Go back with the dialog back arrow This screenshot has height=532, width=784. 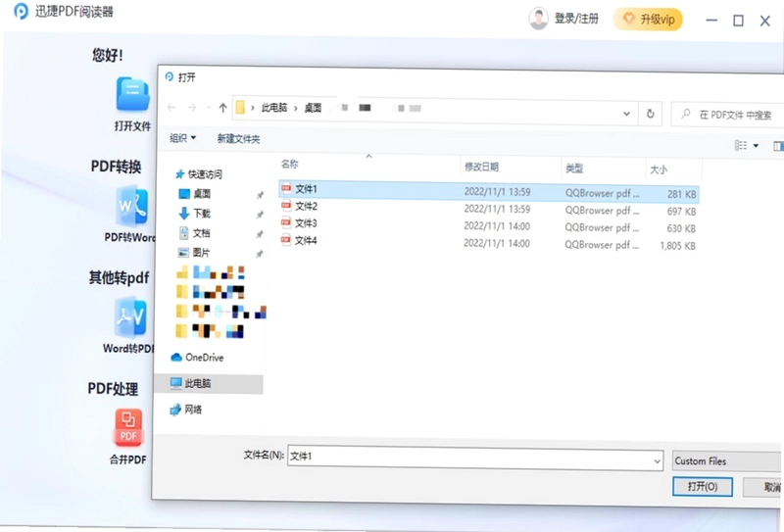(171, 107)
